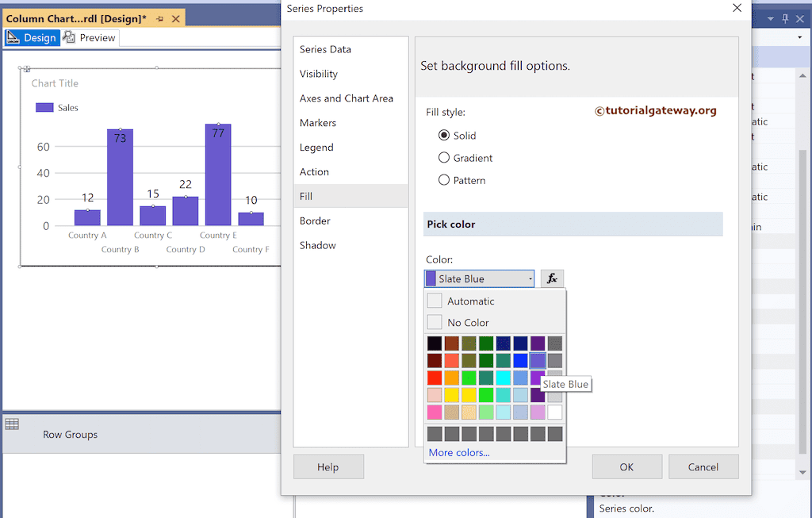Click the grid icon next to Row Groups
Image resolution: width=812 pixels, height=518 pixels.
click(12, 424)
